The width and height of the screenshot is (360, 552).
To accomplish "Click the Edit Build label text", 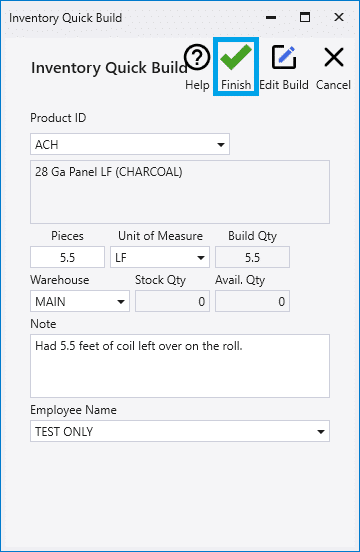I will point(284,85).
